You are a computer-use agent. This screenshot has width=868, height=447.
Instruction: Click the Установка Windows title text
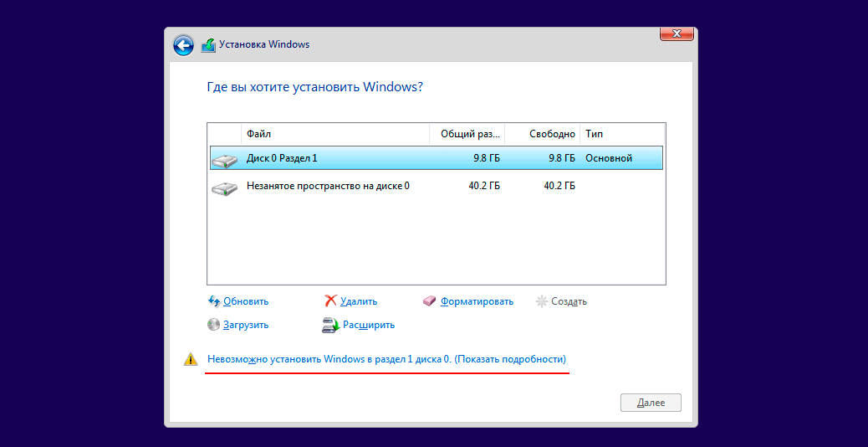pyautogui.click(x=264, y=44)
